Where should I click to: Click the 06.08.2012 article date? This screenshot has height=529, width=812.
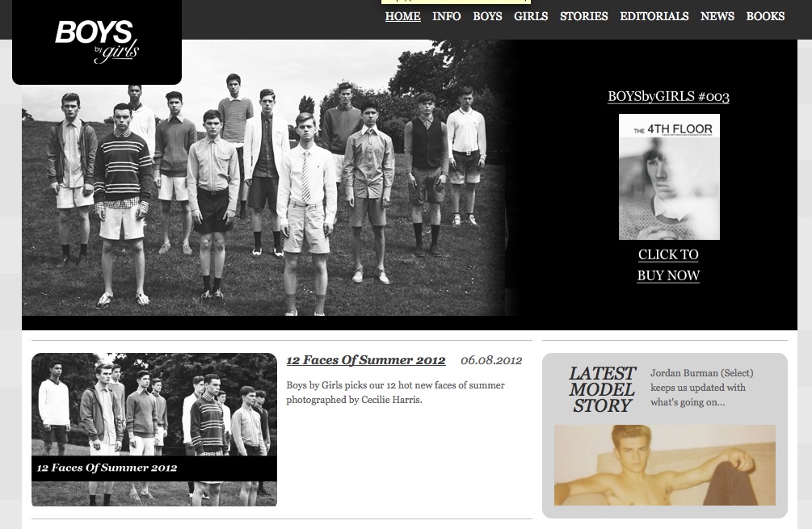(x=491, y=360)
